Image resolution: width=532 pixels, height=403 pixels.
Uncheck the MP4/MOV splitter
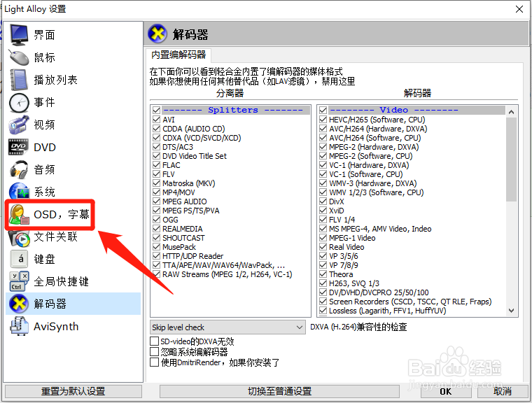(x=156, y=192)
